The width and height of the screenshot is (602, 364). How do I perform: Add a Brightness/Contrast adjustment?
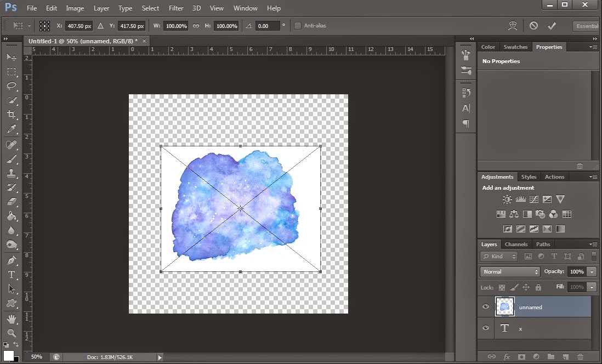(x=507, y=200)
